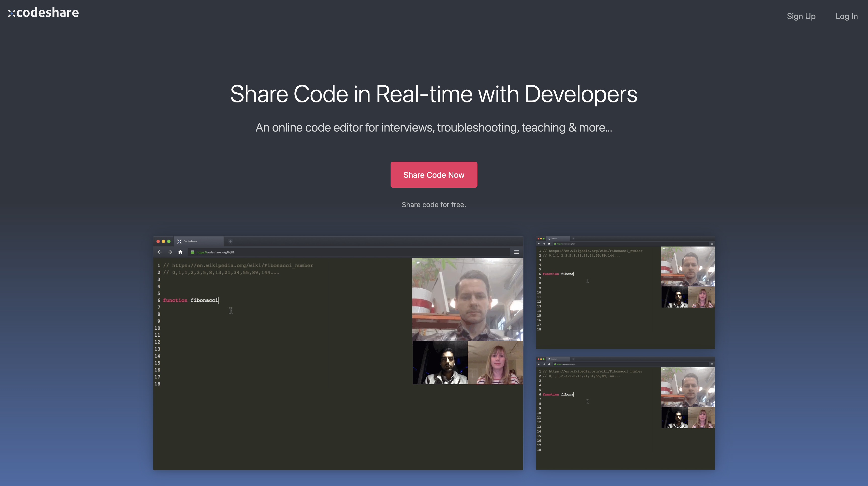This screenshot has width=868, height=486.
Task: Click the green traffic-light button in large mockup
Action: click(169, 241)
